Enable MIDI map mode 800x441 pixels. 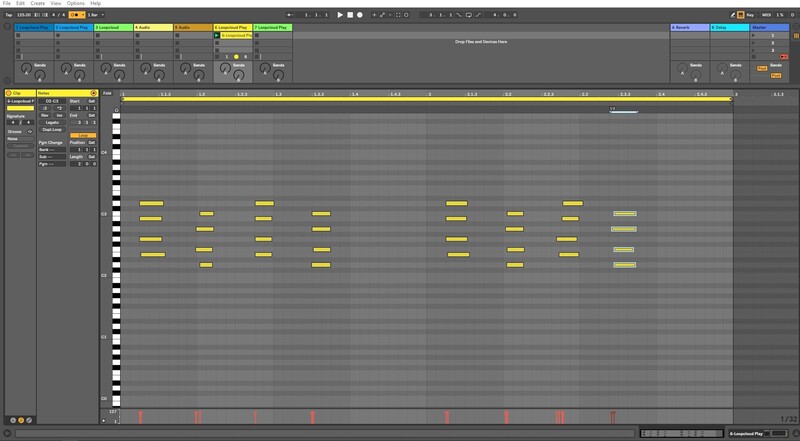[766, 15]
